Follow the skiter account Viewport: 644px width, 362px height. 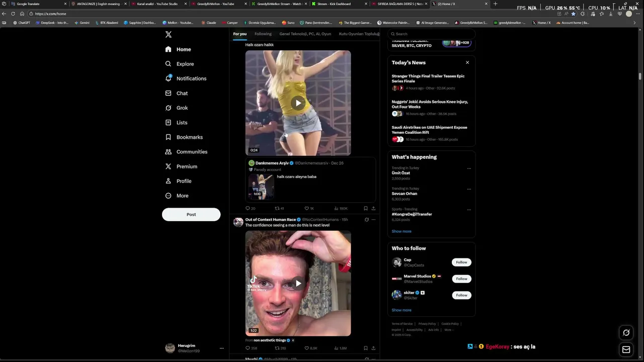tap(461, 295)
